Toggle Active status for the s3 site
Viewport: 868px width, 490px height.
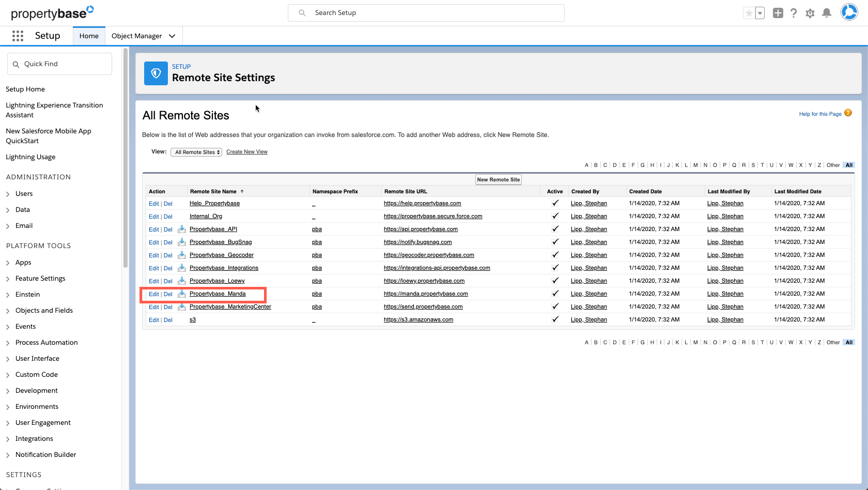pos(555,319)
